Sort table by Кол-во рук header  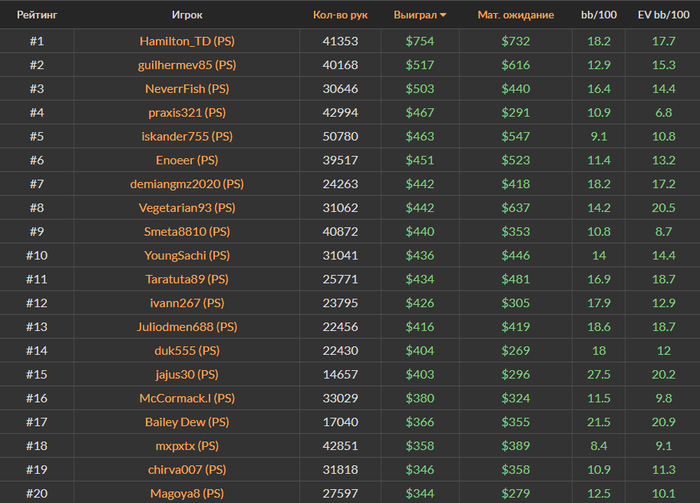(340, 15)
